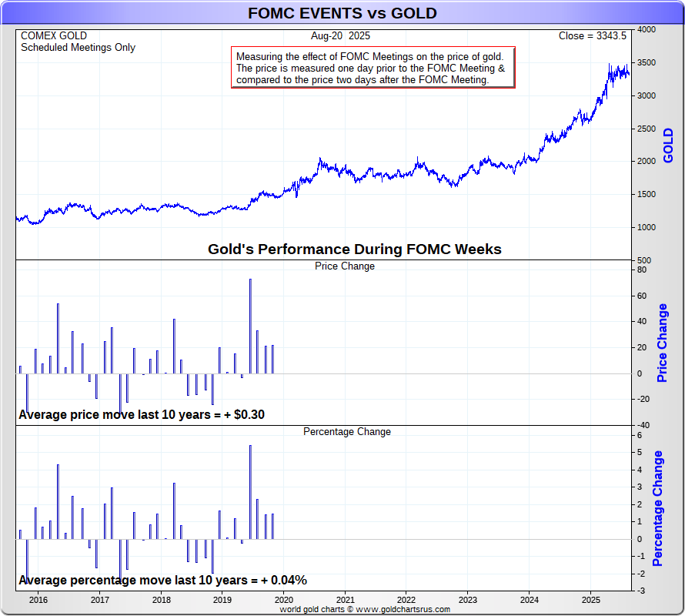This screenshot has width=685, height=616.
Task: Click the tallest percentage change bar in mid-2019
Action: (x=250, y=492)
